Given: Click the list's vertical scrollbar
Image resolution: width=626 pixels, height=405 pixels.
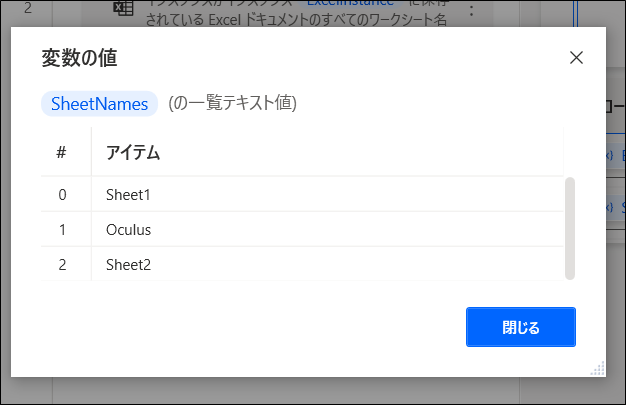Looking at the screenshot, I should [x=570, y=228].
